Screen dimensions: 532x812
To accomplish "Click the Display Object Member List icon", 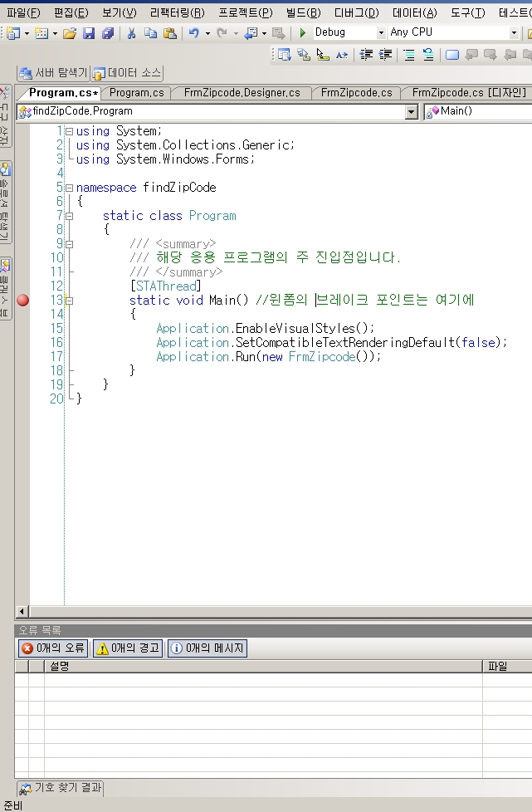I will (x=284, y=55).
